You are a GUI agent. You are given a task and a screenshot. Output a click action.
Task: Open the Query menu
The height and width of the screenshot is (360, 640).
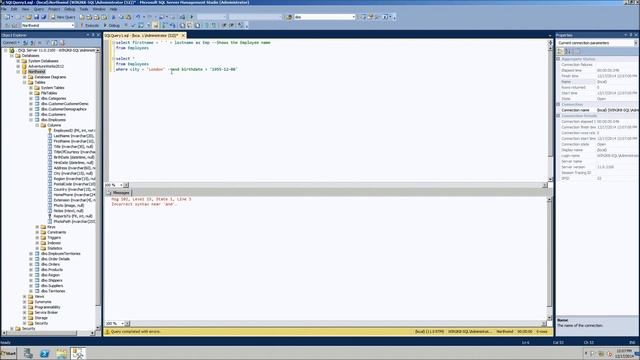pos(39,9)
